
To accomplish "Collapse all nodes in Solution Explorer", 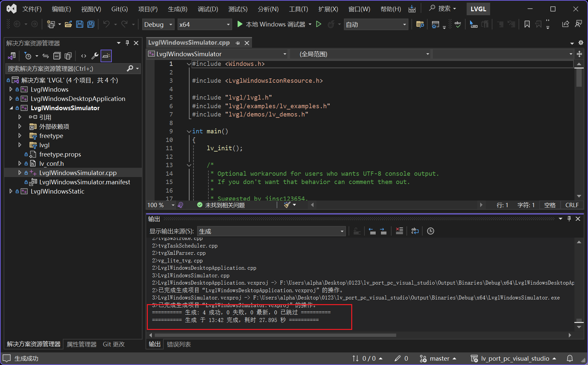I will click(x=57, y=56).
